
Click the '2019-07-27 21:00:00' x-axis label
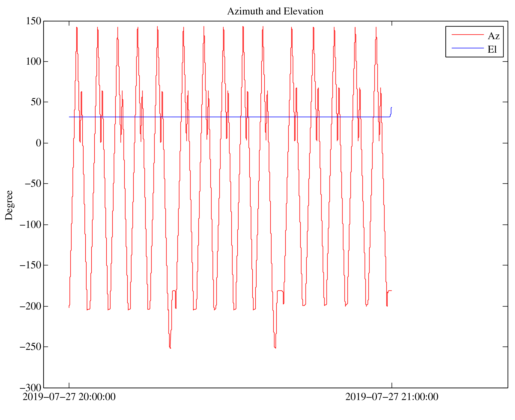point(392,397)
